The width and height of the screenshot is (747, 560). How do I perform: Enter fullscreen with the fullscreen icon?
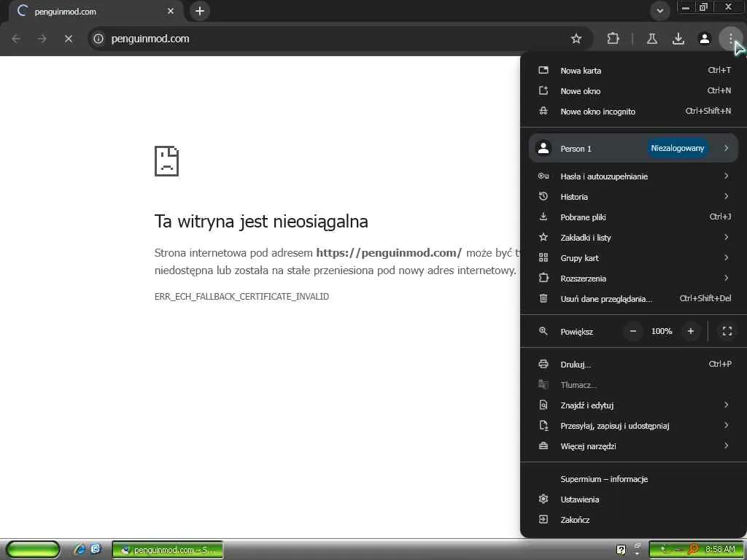point(727,332)
